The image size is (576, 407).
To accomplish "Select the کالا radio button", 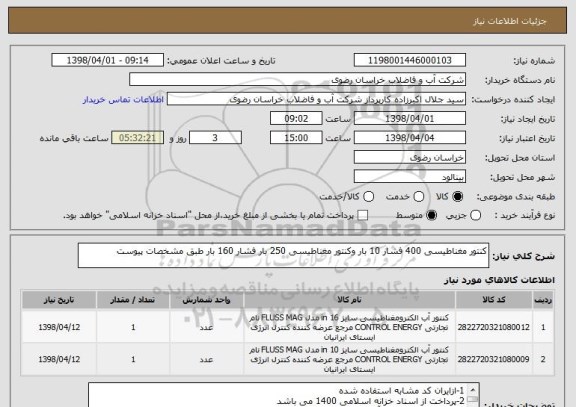I will point(457,197).
